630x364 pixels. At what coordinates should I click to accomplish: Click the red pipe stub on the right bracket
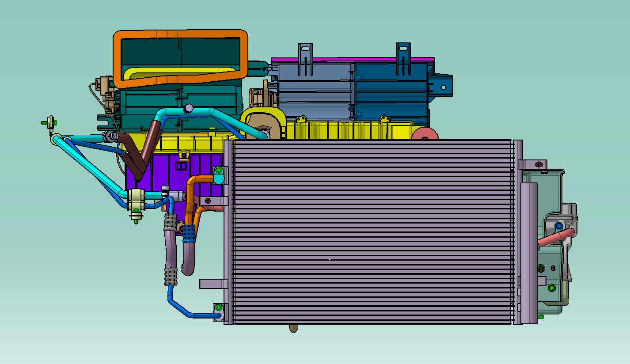pyautogui.click(x=556, y=238)
